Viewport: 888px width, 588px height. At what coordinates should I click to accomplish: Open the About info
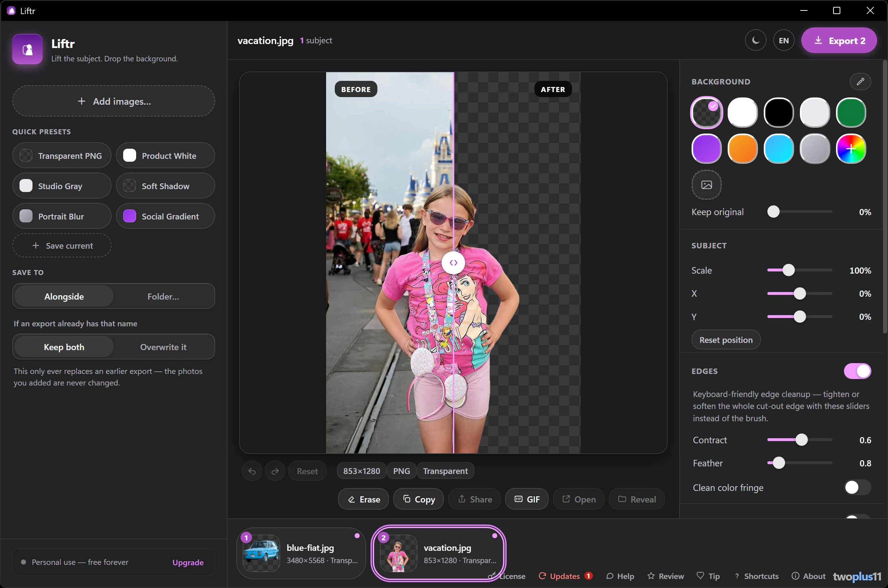tap(809, 576)
